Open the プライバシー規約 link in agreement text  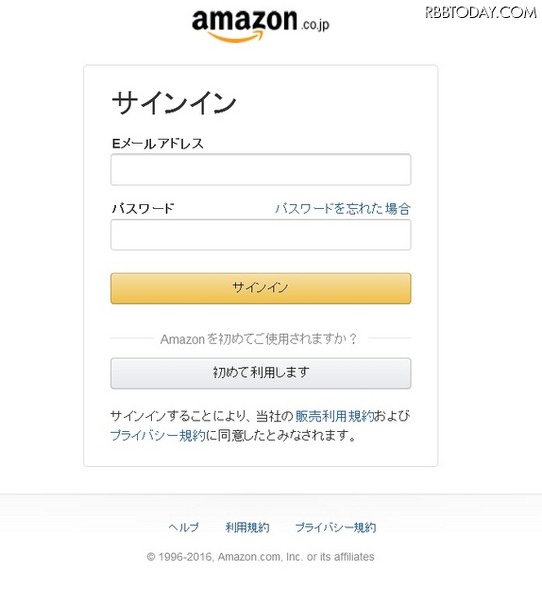click(x=158, y=436)
